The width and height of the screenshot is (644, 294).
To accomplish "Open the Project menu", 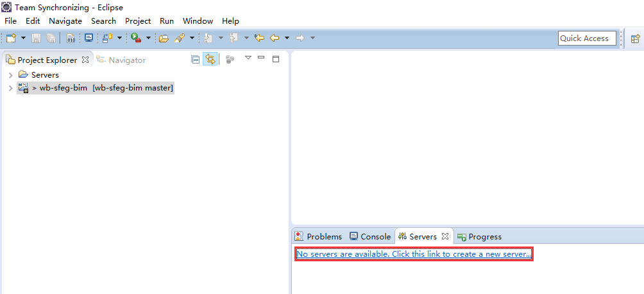I will (138, 21).
